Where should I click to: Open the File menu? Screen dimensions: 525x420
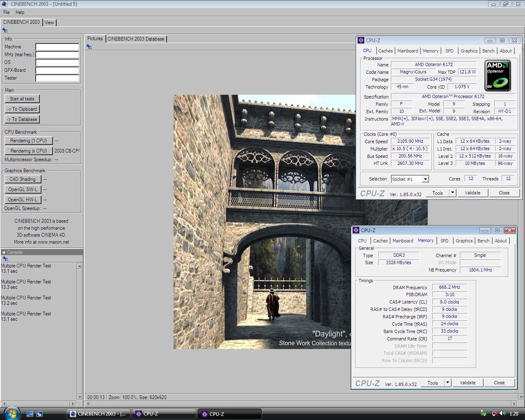pos(6,12)
